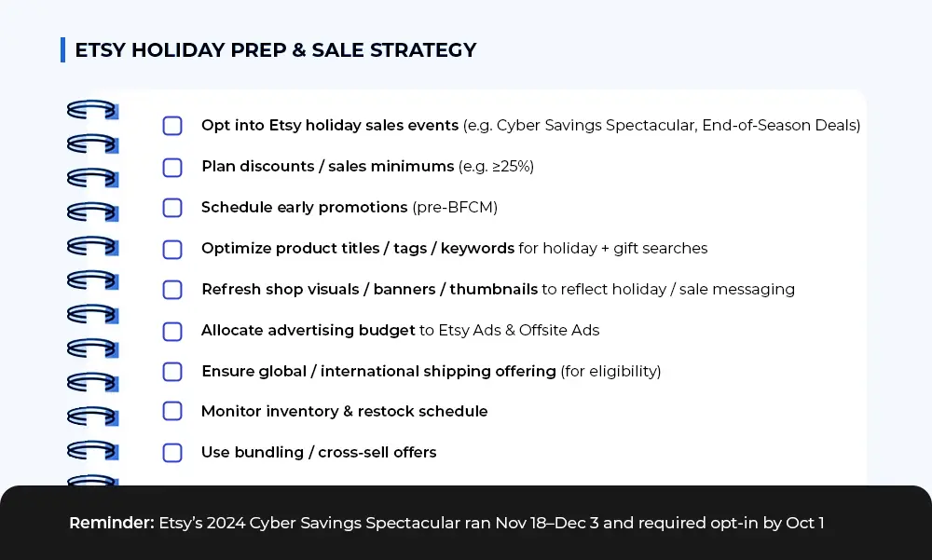The height and width of the screenshot is (560, 932).
Task: Check the 'Optimize product titles / tags / keywords' box
Action: coord(172,249)
